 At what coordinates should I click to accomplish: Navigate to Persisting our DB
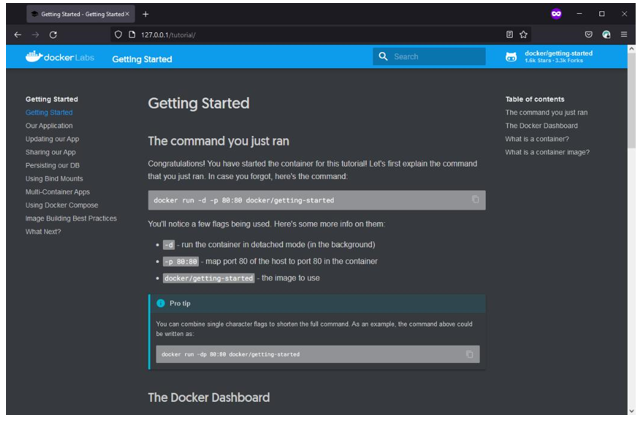[x=53, y=165]
